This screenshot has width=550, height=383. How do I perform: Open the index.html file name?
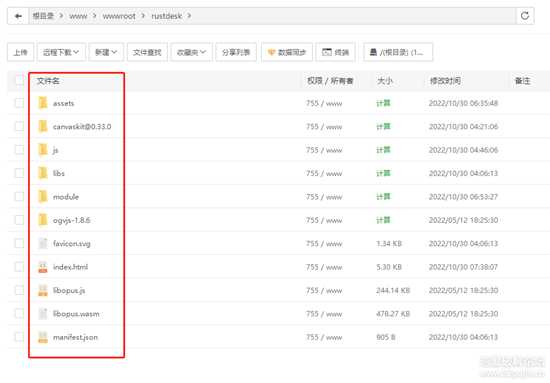pos(71,267)
